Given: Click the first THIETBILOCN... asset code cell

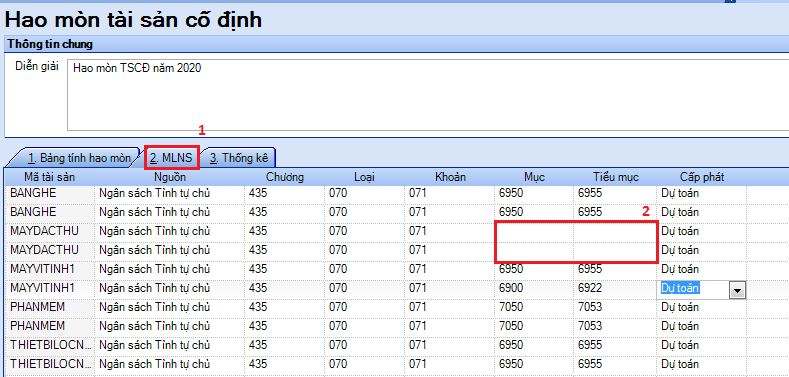Looking at the screenshot, I should 49,345.
